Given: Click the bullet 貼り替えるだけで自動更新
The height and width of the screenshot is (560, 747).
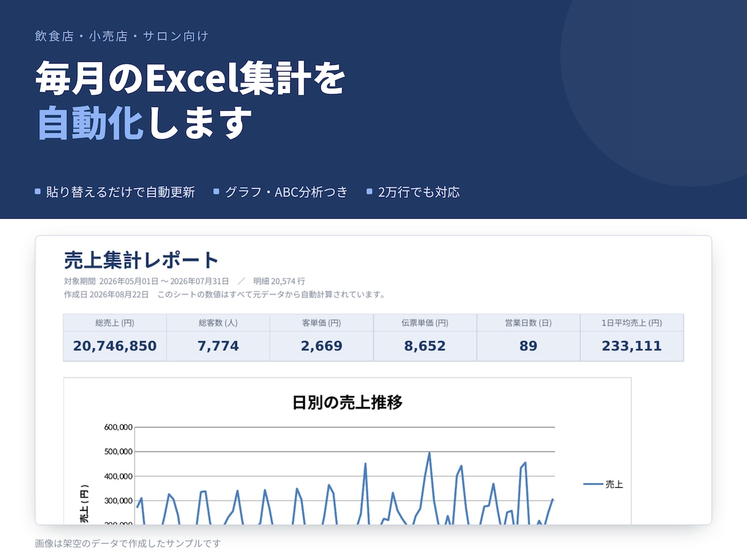Looking at the screenshot, I should (115, 192).
